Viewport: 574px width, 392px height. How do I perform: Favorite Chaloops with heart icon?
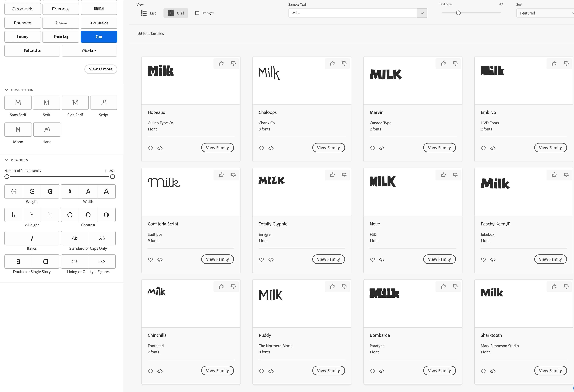[261, 148]
